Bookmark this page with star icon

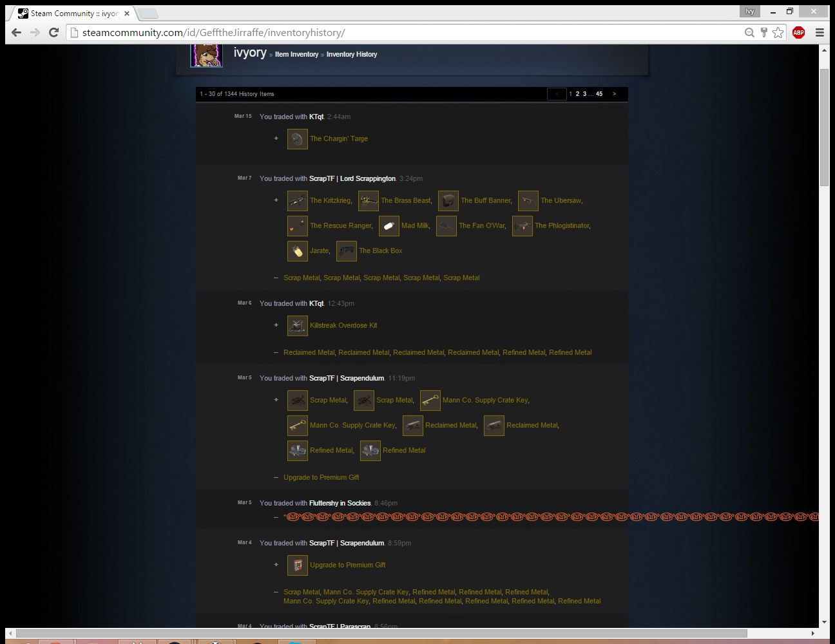pos(778,33)
